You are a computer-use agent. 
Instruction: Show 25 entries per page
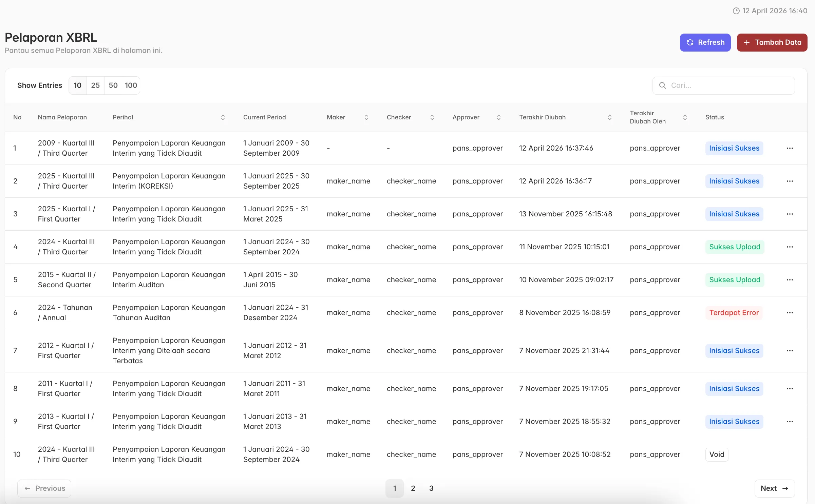[95, 85]
